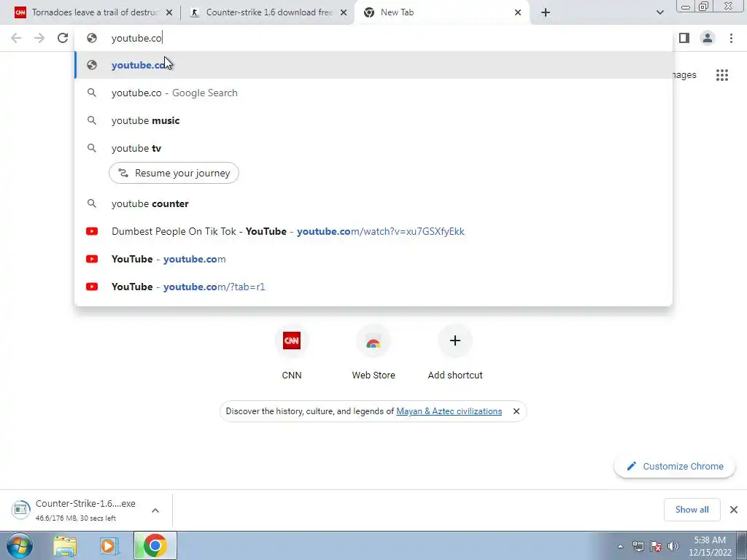Viewport: 747px width, 560px height.
Task: Open the CNN shortcut tile
Action: [292, 352]
